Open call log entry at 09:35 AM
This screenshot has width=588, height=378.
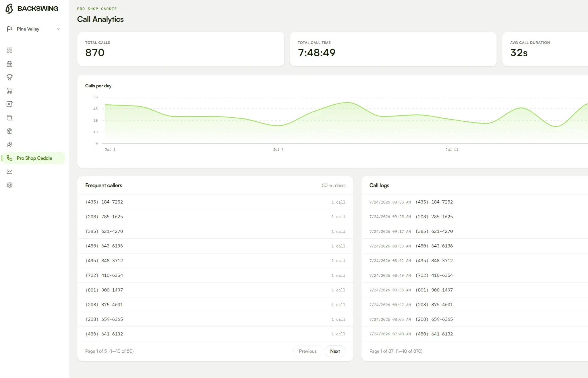click(475, 202)
